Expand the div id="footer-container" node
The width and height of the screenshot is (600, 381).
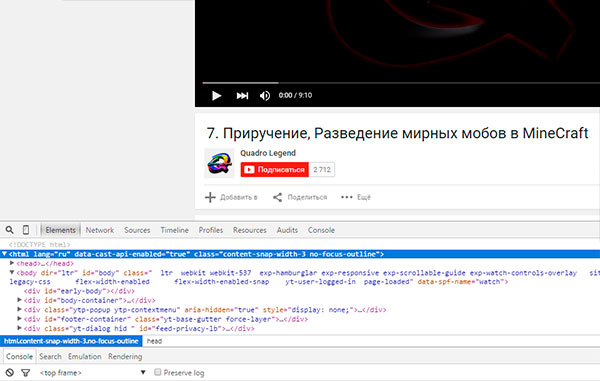[19, 319]
